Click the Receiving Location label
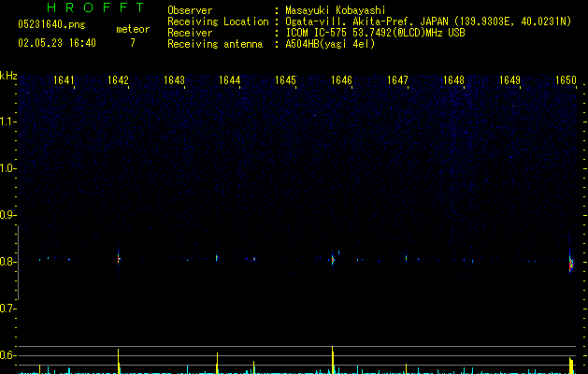The width and height of the screenshot is (588, 374). click(x=218, y=22)
